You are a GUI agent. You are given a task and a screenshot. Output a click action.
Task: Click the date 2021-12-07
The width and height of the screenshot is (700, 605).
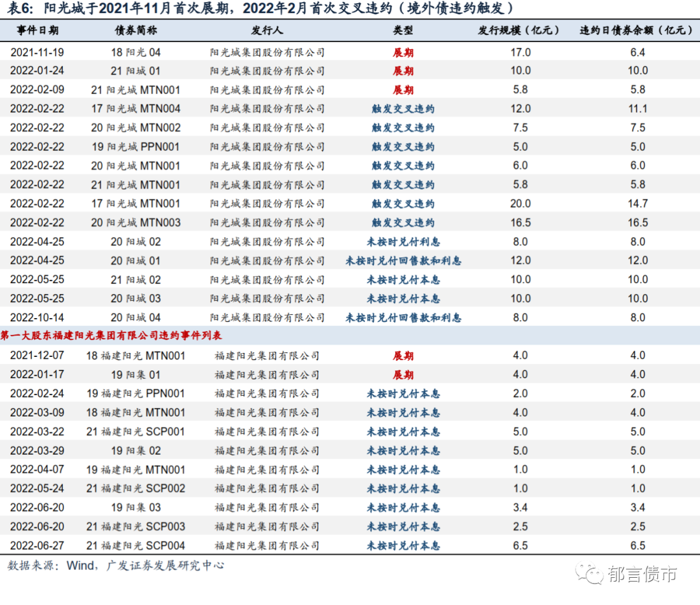37,356
